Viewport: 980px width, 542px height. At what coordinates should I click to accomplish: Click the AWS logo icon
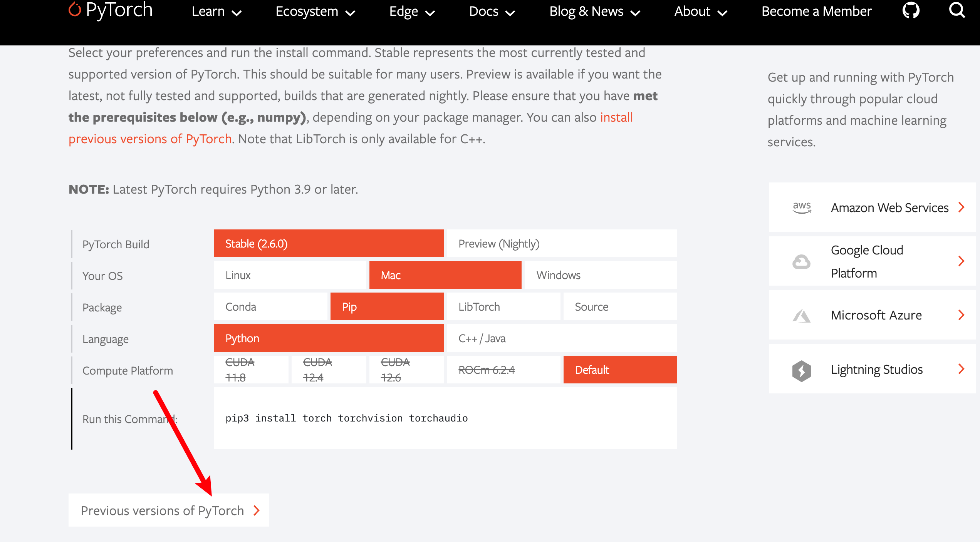pos(802,207)
